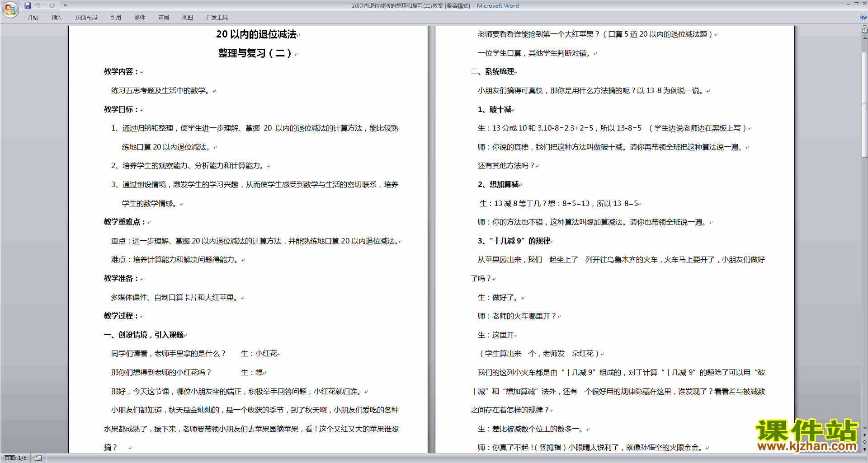Click the scrollbar down arrow
Image resolution: width=868 pixels, height=463 pixels.
point(864,428)
